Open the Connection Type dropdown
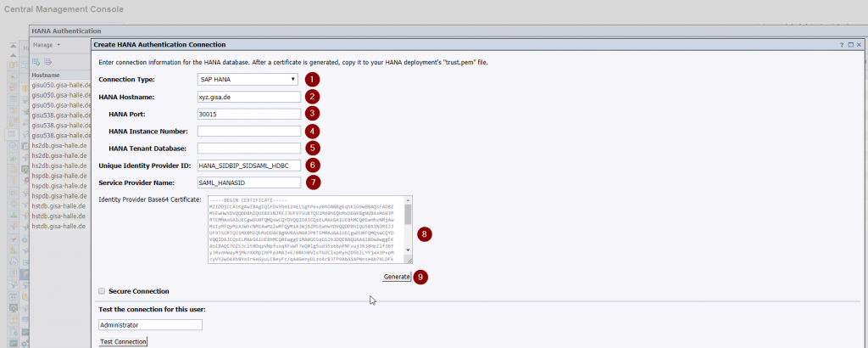Viewport: 868px width, 348px height. [x=248, y=79]
